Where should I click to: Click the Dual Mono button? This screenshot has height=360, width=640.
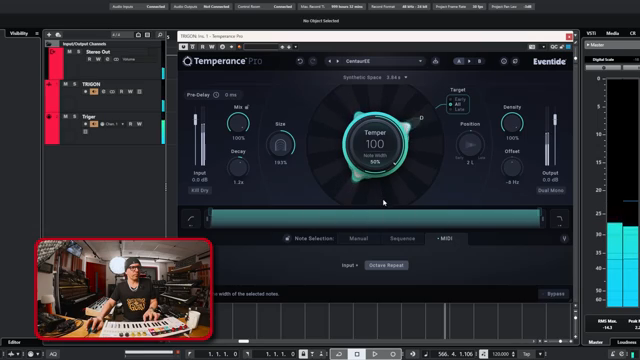click(x=551, y=191)
